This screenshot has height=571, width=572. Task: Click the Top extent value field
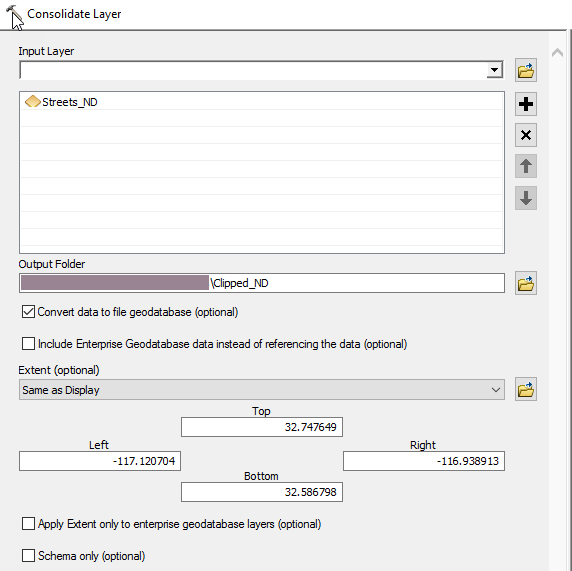pos(262,427)
